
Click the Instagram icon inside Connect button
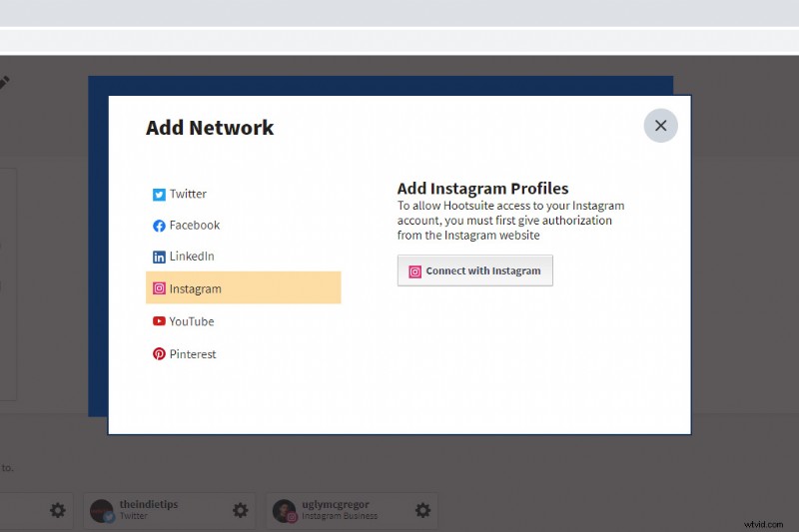414,271
